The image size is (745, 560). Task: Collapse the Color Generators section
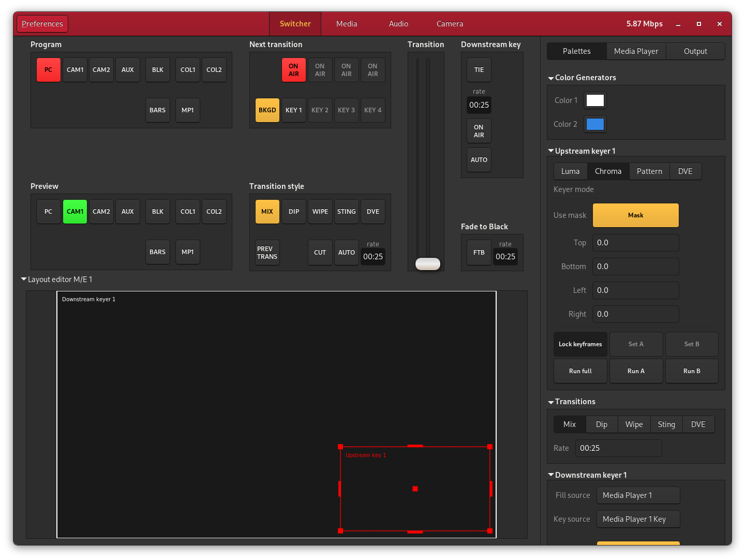pyautogui.click(x=551, y=78)
